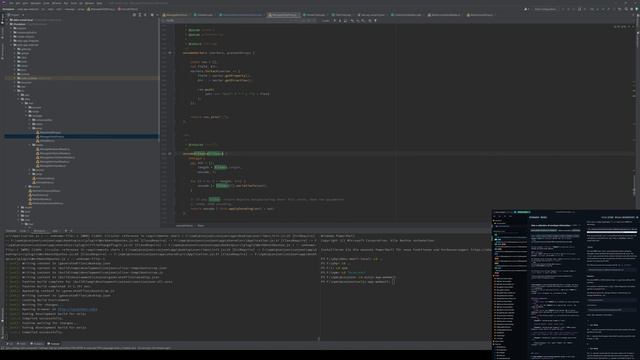
Task: Toggle Match Case in find bar
Action: (304, 20)
